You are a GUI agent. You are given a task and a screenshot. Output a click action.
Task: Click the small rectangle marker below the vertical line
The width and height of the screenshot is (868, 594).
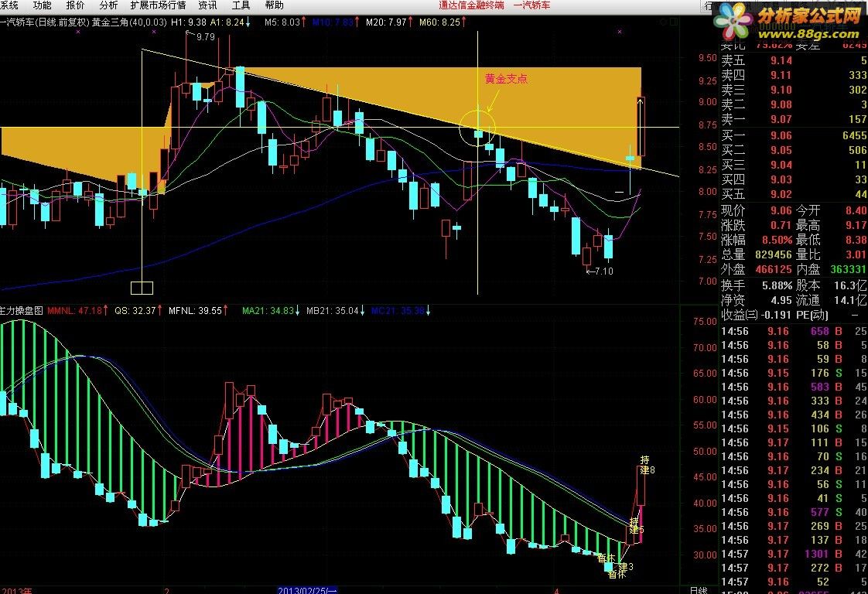pyautogui.click(x=142, y=287)
